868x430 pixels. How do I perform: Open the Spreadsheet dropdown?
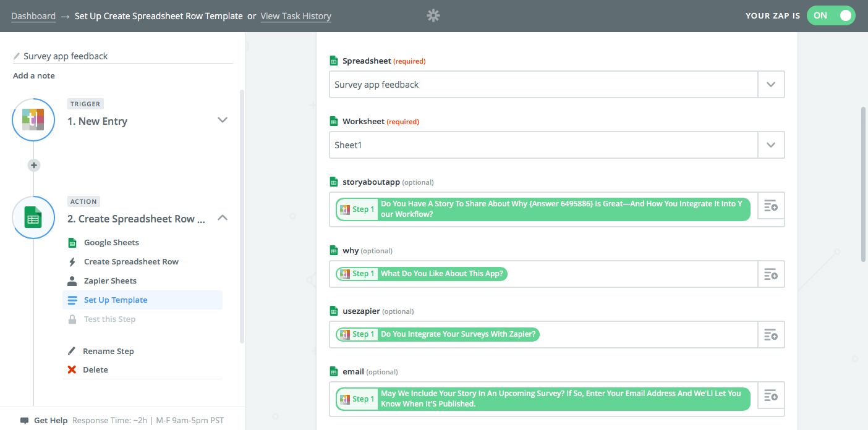coord(771,85)
